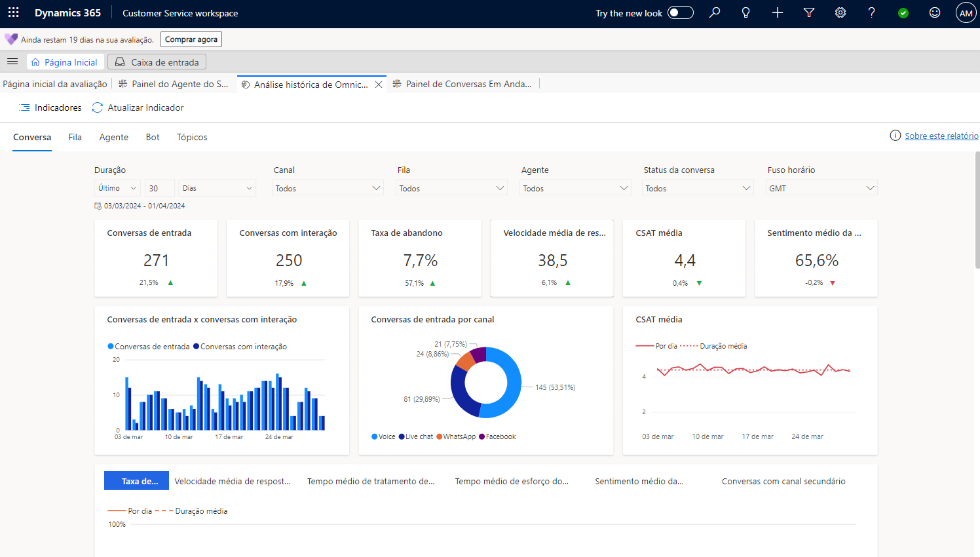Switch to the Bot report tab
The width and height of the screenshot is (980, 557).
[153, 137]
